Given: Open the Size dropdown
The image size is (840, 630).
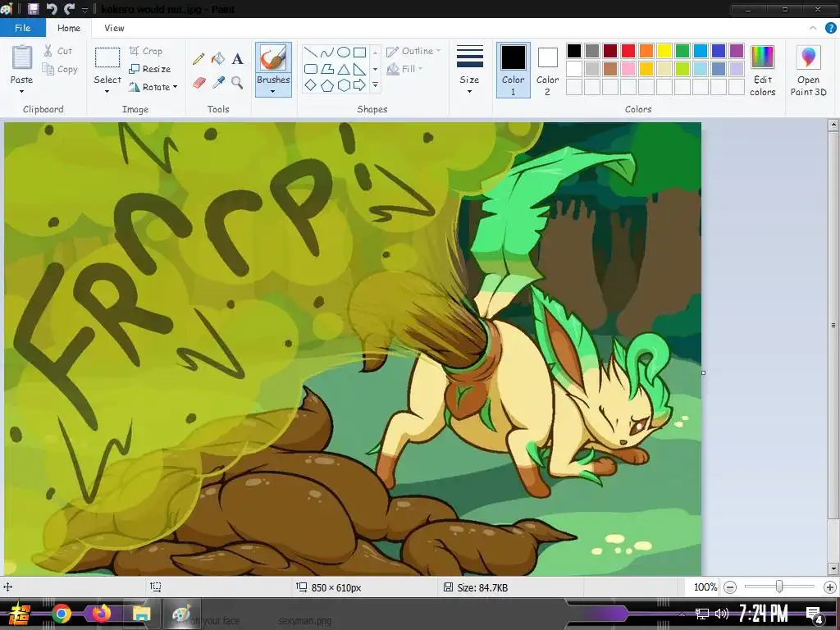Looking at the screenshot, I should [470, 71].
